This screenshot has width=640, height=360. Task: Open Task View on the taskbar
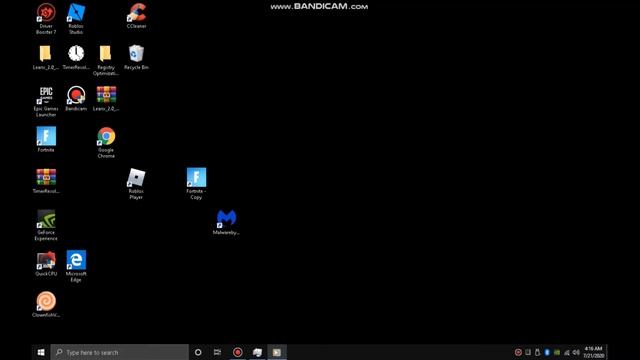[217, 352]
